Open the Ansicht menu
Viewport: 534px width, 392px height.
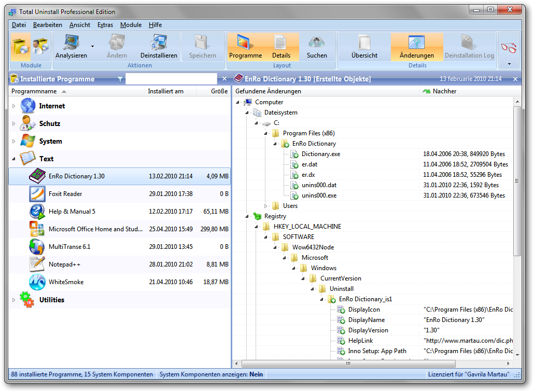pos(80,25)
